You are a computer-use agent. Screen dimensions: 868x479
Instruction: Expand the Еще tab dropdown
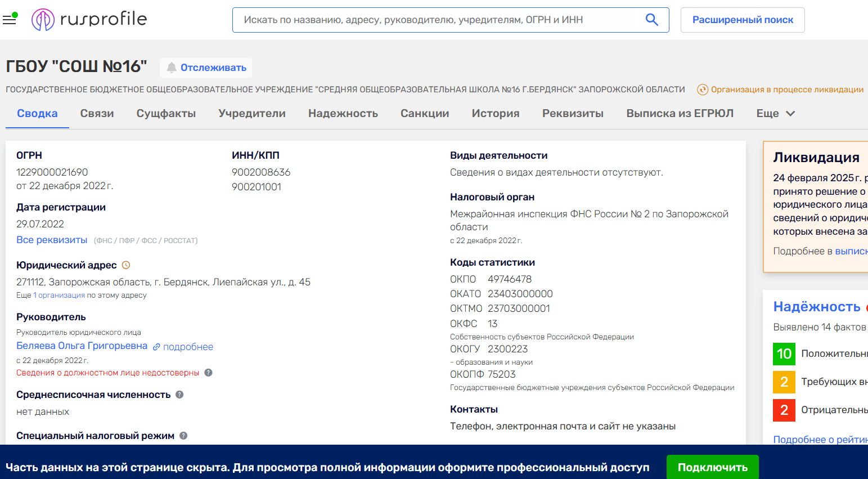coord(775,114)
